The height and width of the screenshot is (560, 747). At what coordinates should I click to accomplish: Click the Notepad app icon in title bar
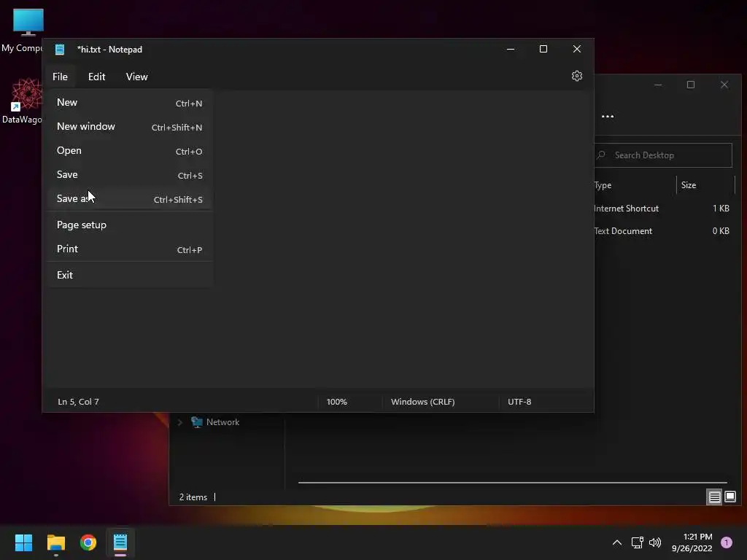60,50
